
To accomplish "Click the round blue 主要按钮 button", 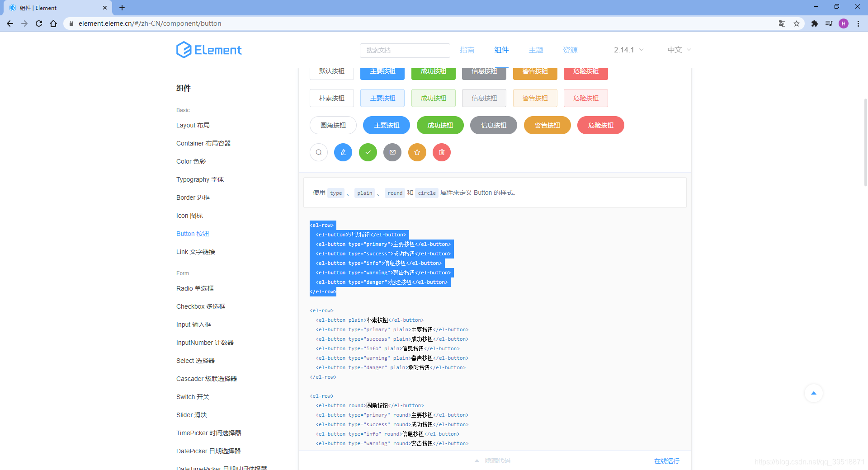I will pyautogui.click(x=387, y=125).
